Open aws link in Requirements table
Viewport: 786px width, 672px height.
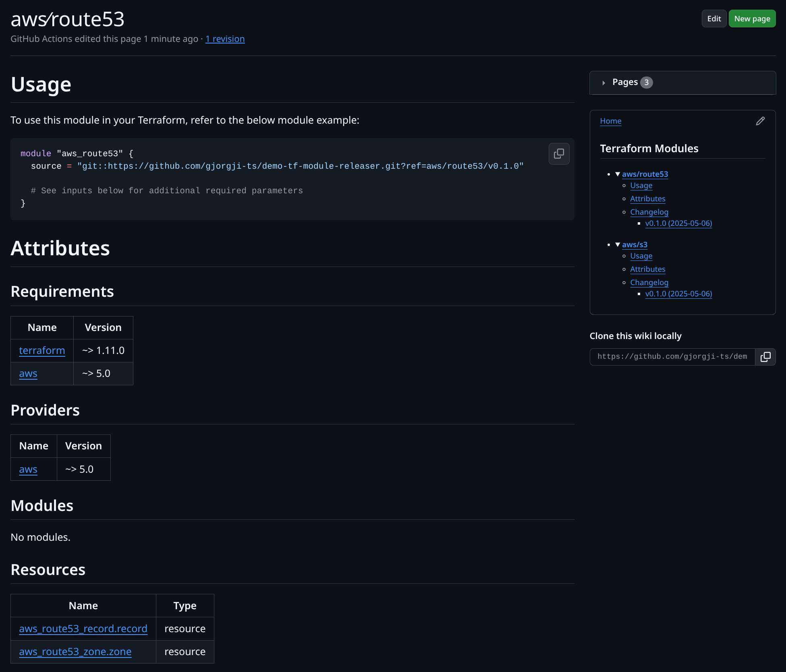pos(28,374)
